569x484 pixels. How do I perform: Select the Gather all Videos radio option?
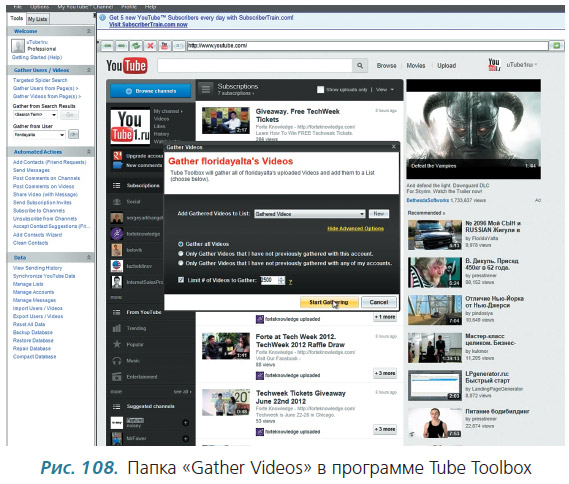click(180, 244)
